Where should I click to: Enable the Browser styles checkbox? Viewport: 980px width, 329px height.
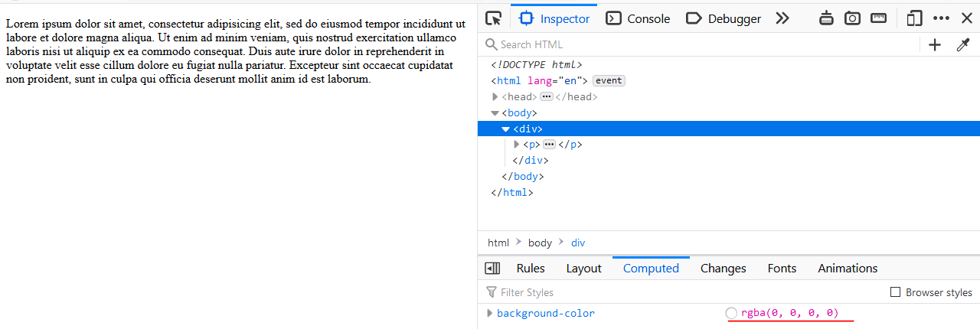pos(895,292)
